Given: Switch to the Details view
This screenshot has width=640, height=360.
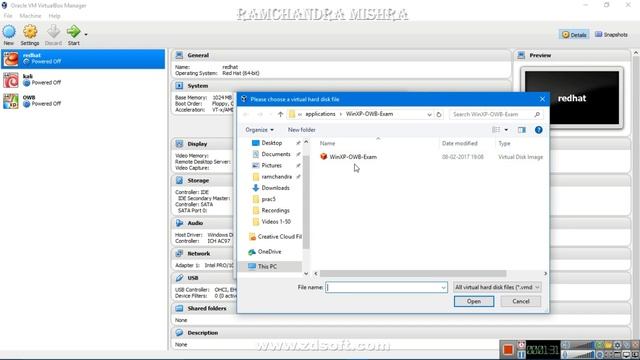Looking at the screenshot, I should click(x=574, y=35).
